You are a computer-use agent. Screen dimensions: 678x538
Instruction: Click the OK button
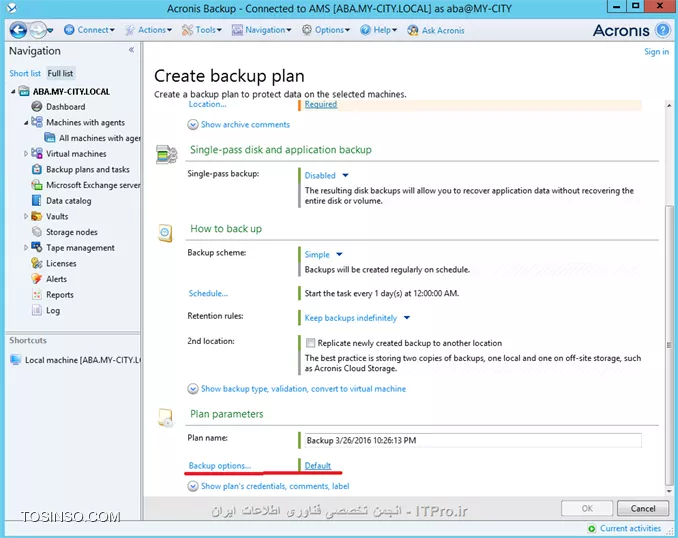tap(587, 509)
